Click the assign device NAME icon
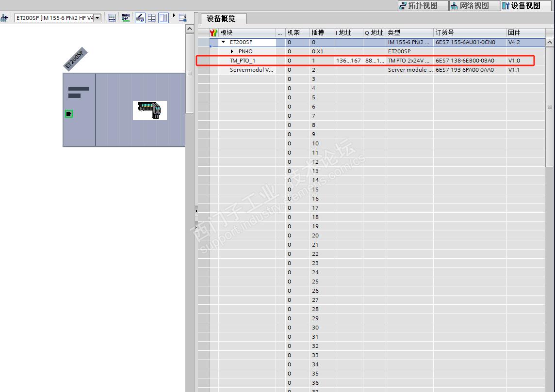The height and width of the screenshot is (392, 555). (x=126, y=17)
